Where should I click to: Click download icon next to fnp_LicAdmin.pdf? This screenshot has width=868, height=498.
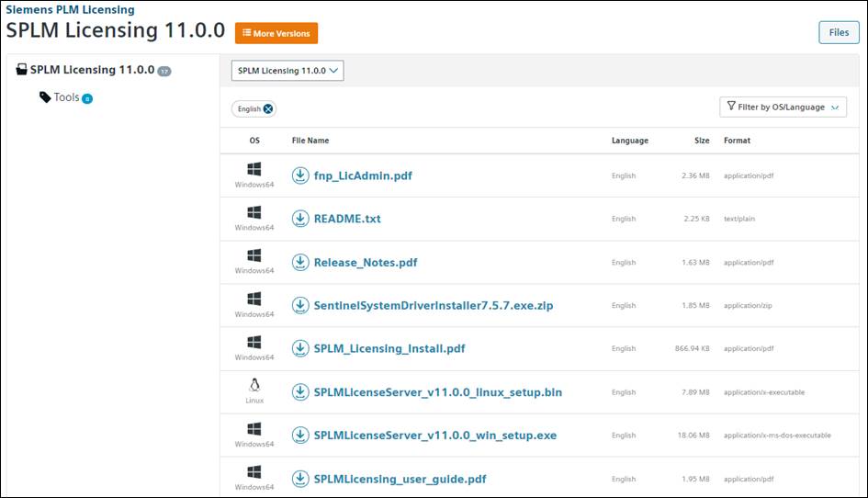[300, 175]
